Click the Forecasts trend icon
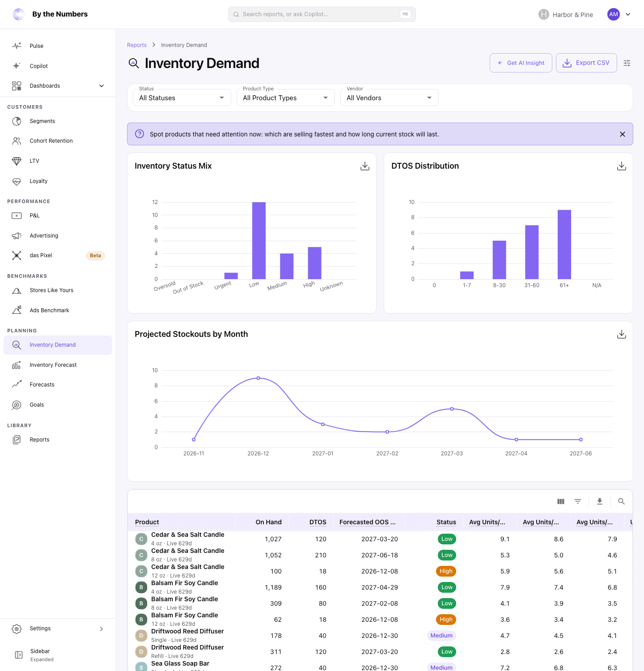 [x=17, y=385]
